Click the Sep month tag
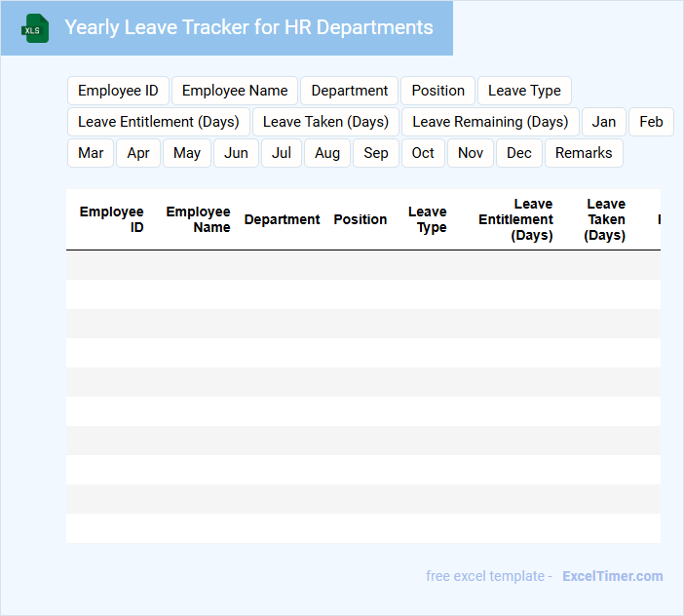The height and width of the screenshot is (616, 684). pos(375,153)
